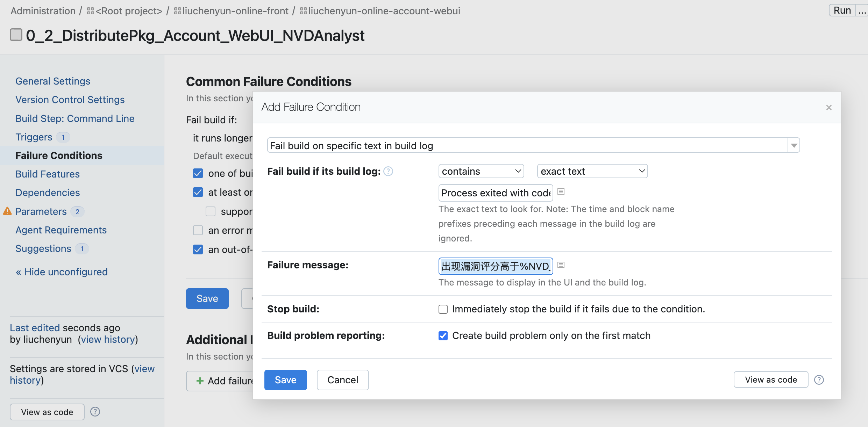868x427 pixels.
Task: Enable immediately stop the build checkbox
Action: [x=443, y=309]
